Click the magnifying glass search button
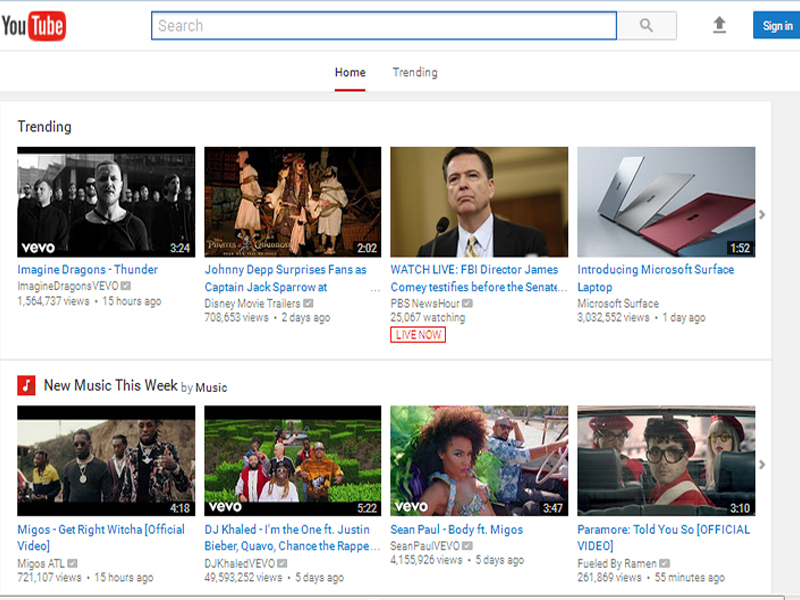 pos(646,26)
